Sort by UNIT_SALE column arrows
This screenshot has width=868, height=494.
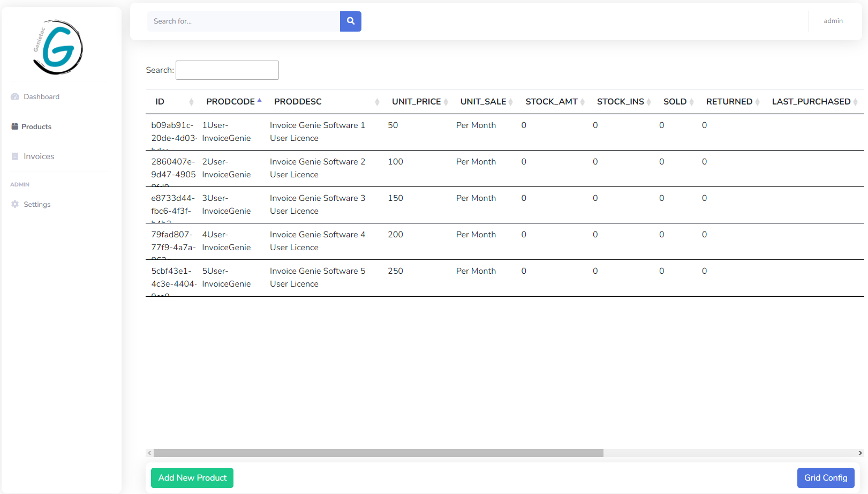[x=510, y=102]
